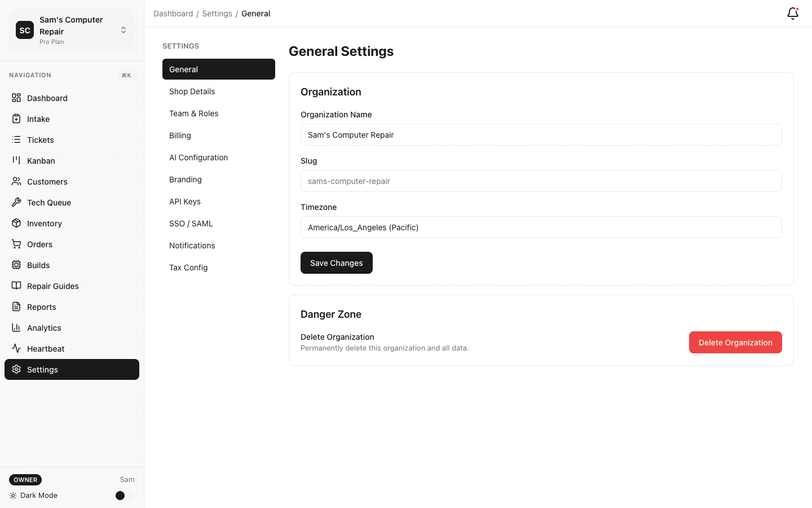The image size is (812, 508).
Task: Navigate to Dashboard via the breadcrumb link
Action: [x=173, y=13]
